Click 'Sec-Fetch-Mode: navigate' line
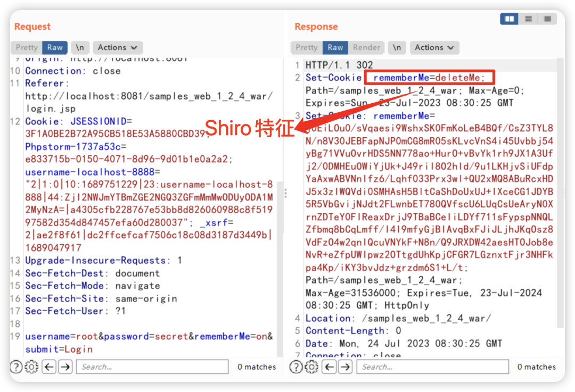Screen dimensions: 575x392 pyautogui.click(x=93, y=286)
